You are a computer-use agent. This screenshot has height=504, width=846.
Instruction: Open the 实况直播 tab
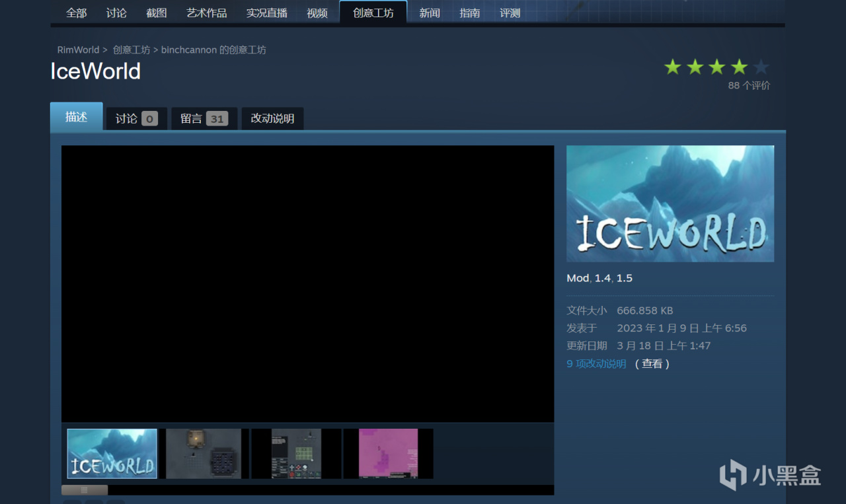click(x=267, y=13)
